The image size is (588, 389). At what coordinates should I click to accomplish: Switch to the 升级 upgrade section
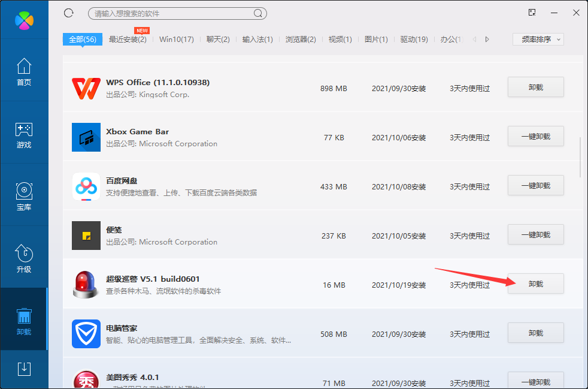(24, 260)
